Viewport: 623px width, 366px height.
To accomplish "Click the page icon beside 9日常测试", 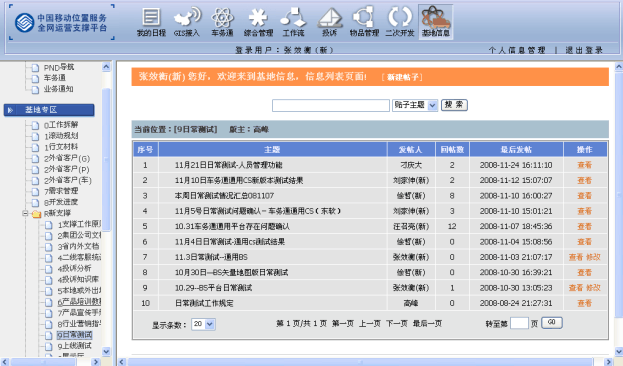I will (x=48, y=335).
